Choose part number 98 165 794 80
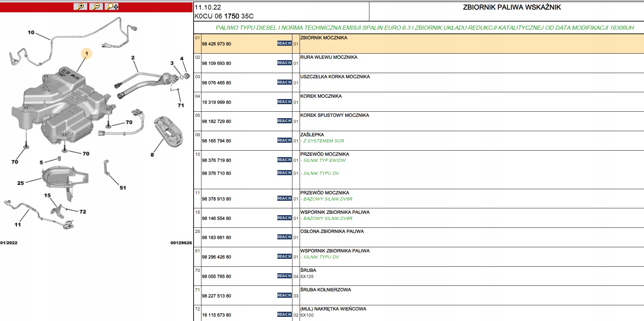The image size is (644, 321). click(x=216, y=141)
